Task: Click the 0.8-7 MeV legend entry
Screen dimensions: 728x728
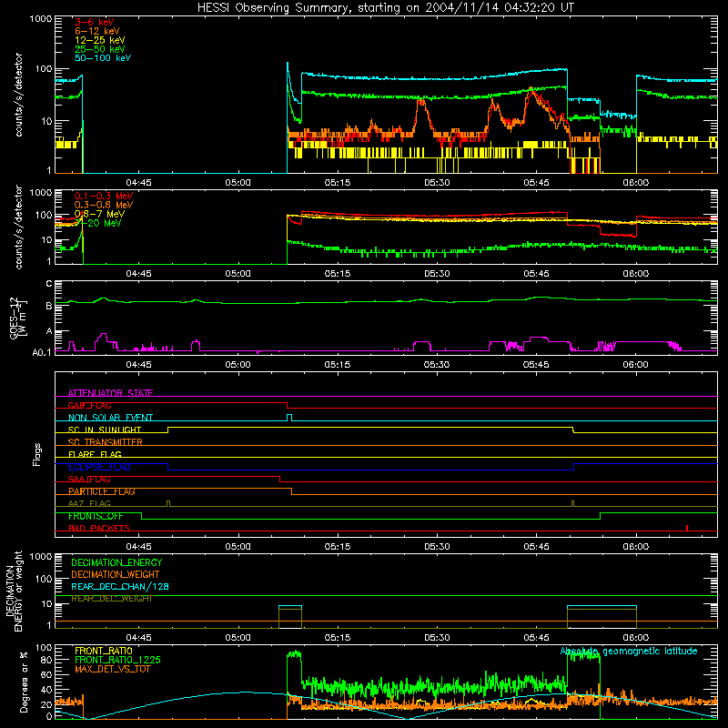Action: pyautogui.click(x=100, y=214)
